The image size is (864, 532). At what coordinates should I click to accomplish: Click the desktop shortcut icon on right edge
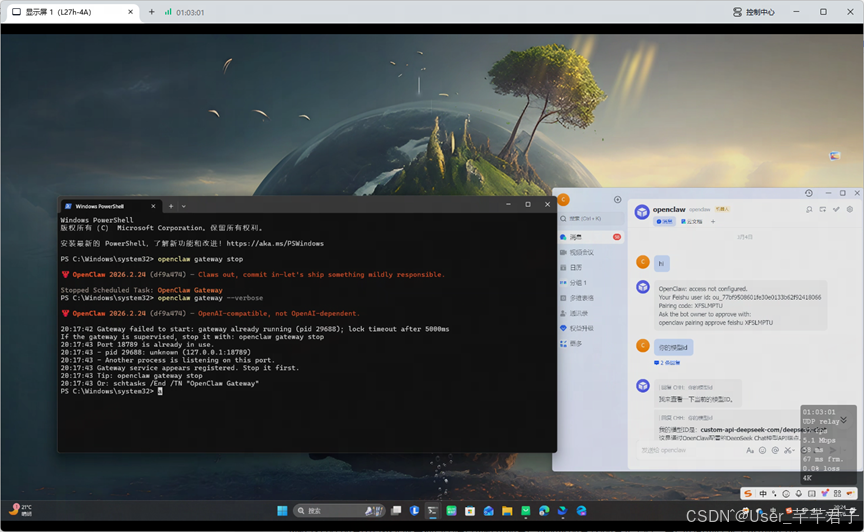(x=835, y=156)
